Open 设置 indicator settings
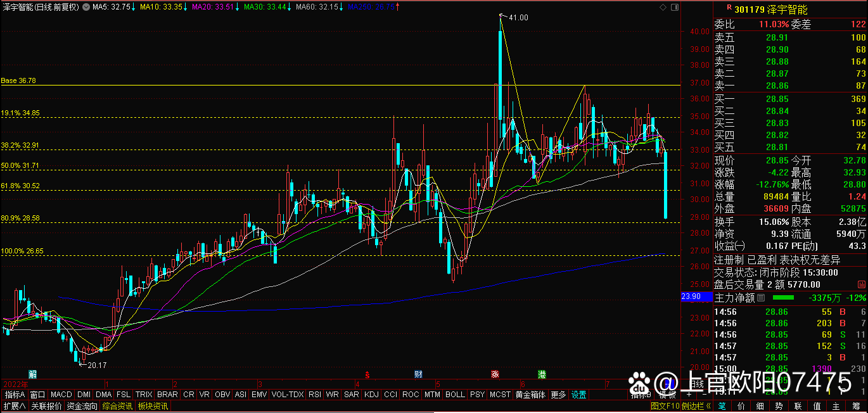 (x=578, y=395)
